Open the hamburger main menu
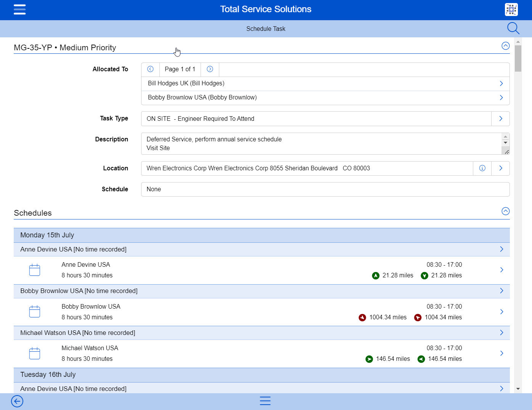The image size is (532, 410). (x=19, y=9)
